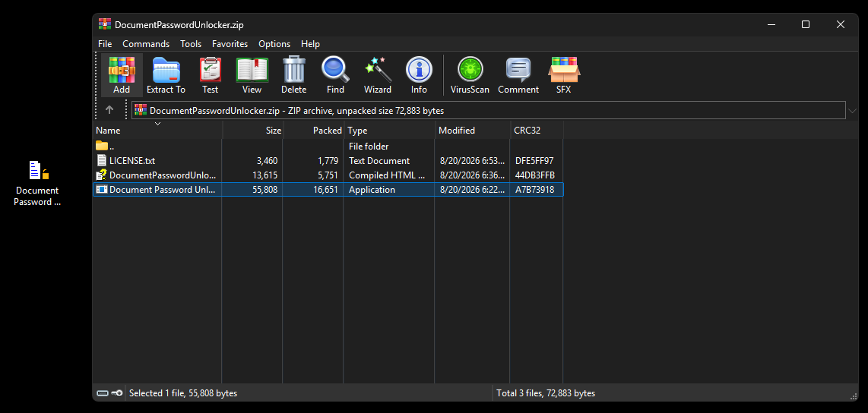Select the Delete trash can icon

click(293, 75)
